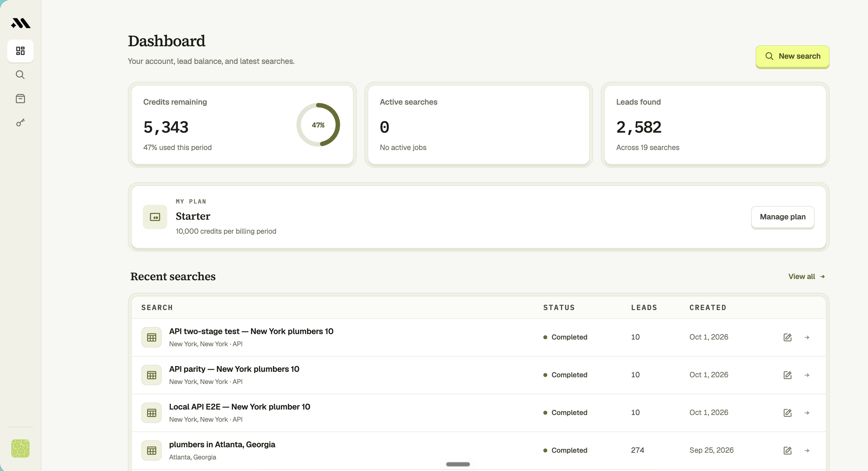Select 'API two-stage test — New York plumbers 10'

[251, 331]
